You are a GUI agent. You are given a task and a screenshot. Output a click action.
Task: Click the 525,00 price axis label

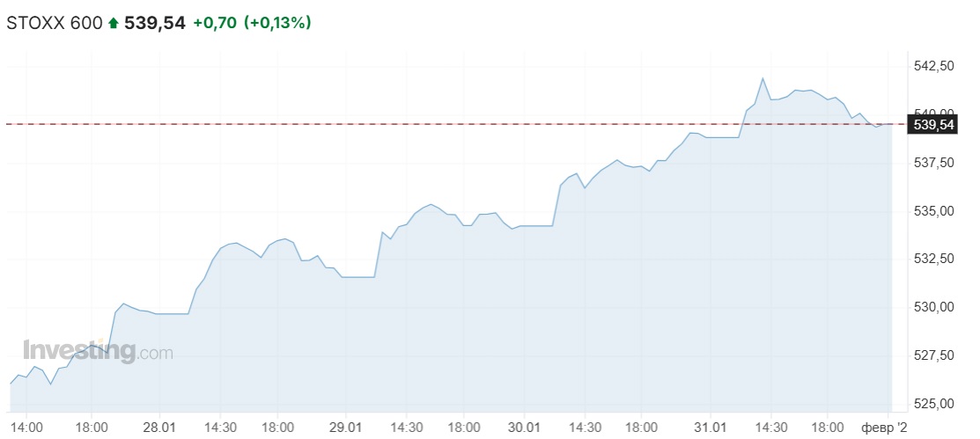(x=933, y=404)
